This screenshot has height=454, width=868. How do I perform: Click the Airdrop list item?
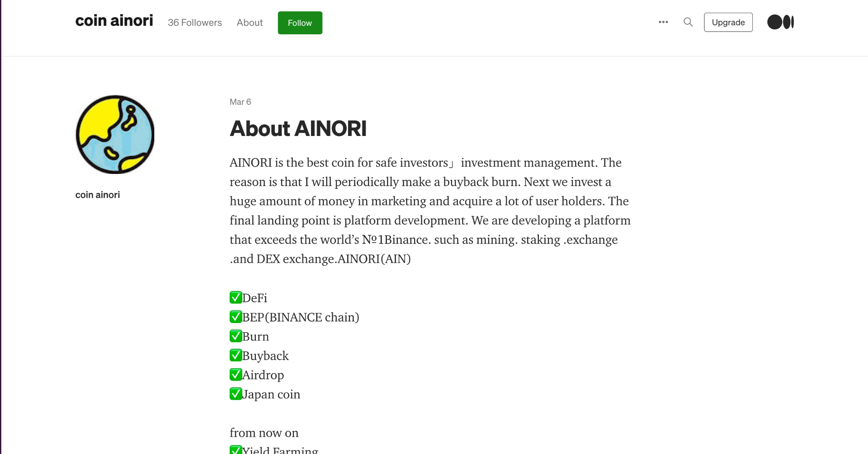257,375
